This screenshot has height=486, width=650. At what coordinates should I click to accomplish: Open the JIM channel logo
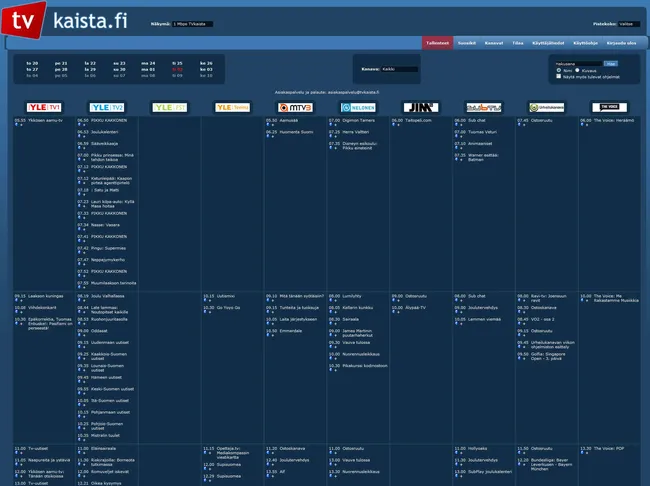(421, 107)
